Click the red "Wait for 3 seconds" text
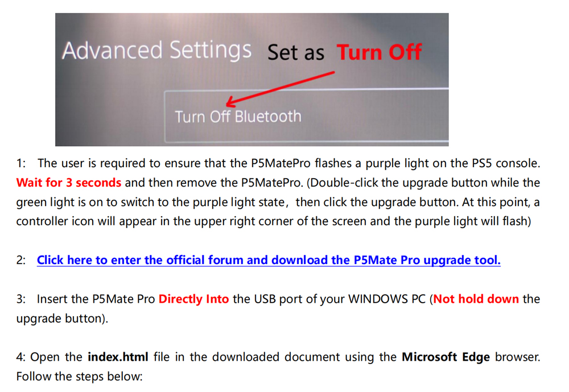 [69, 183]
